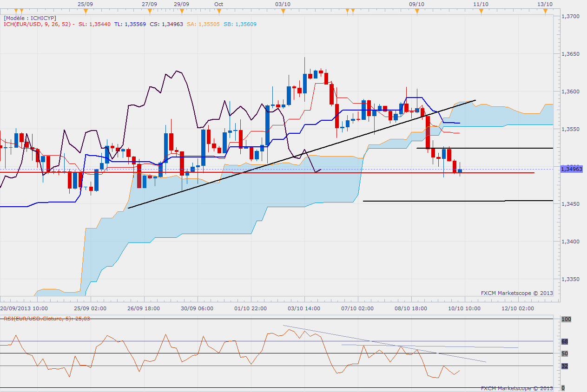
Task: Click the orange event marker under 09/10
Action: [417, 11]
